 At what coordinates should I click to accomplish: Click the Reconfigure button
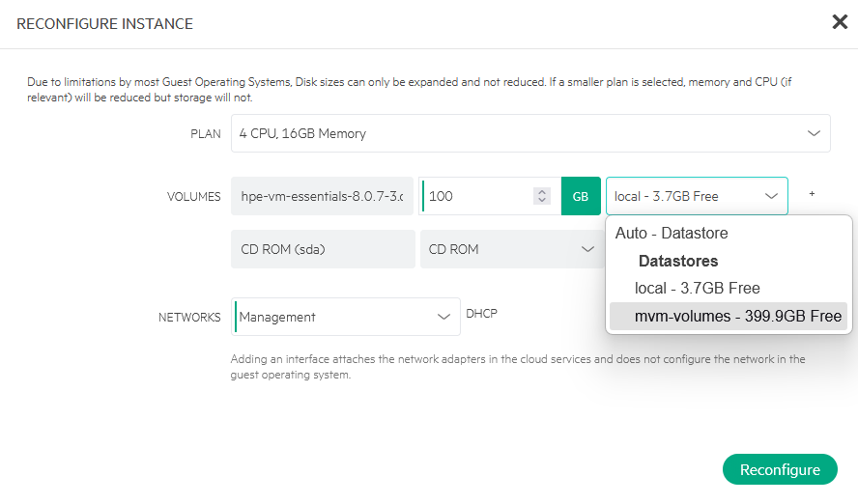click(x=779, y=469)
